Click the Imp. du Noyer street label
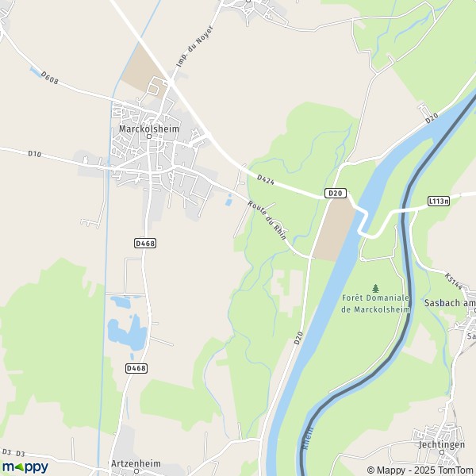This screenshot has width=476, height=476. click(195, 47)
